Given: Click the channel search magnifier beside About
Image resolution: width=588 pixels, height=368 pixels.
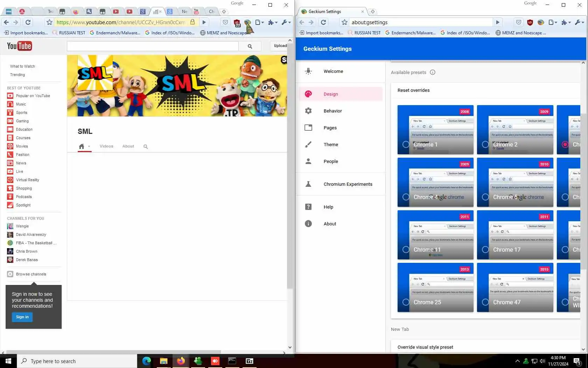Looking at the screenshot, I should click(x=146, y=146).
